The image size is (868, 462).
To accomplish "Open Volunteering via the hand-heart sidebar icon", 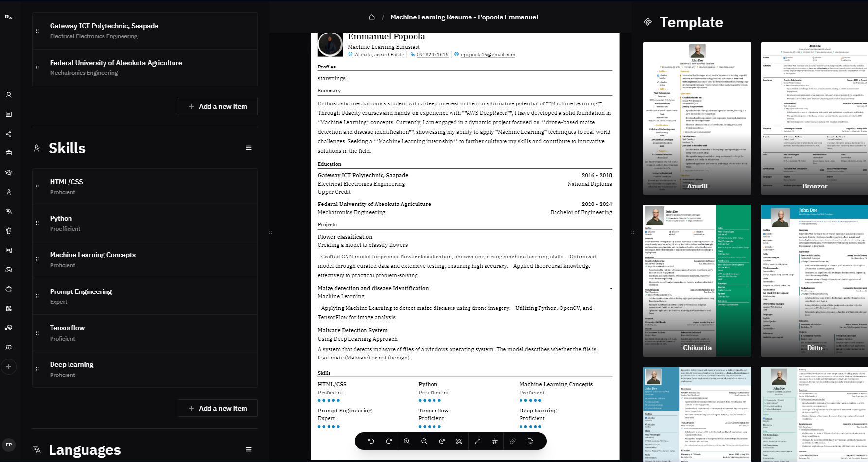I will pos(9,328).
